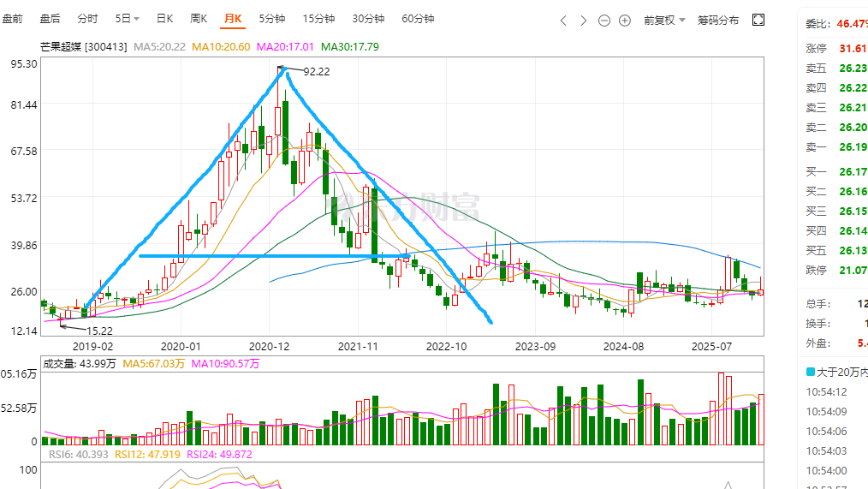Screen dimensions: 868x489
Task: Click the 买五 bid price row
Action: coord(836,251)
